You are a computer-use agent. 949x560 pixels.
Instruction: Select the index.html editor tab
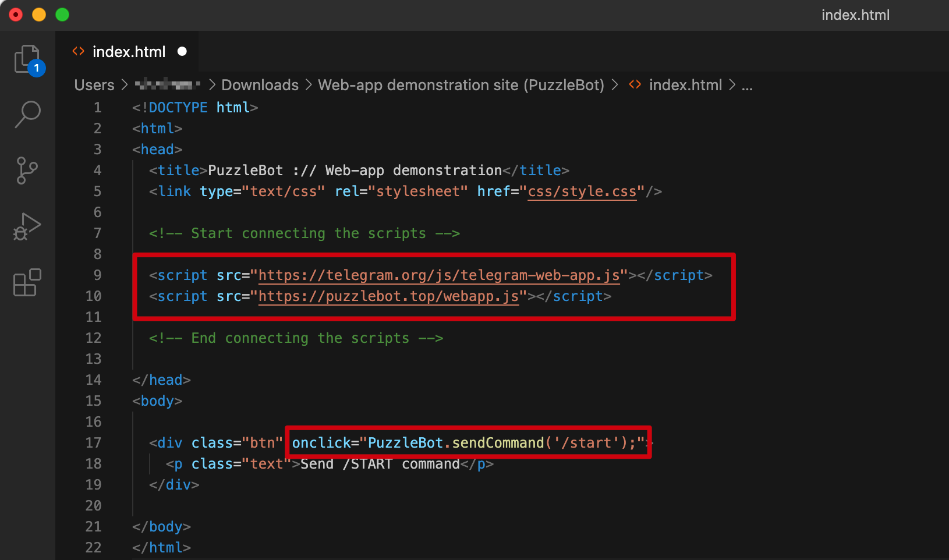tap(127, 51)
